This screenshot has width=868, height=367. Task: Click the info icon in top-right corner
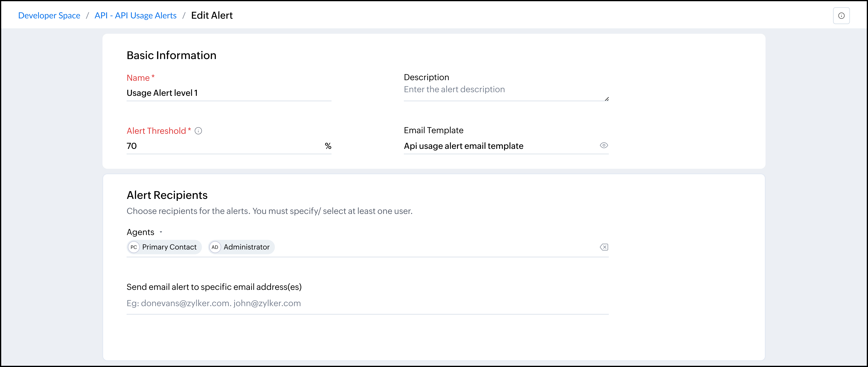(841, 16)
